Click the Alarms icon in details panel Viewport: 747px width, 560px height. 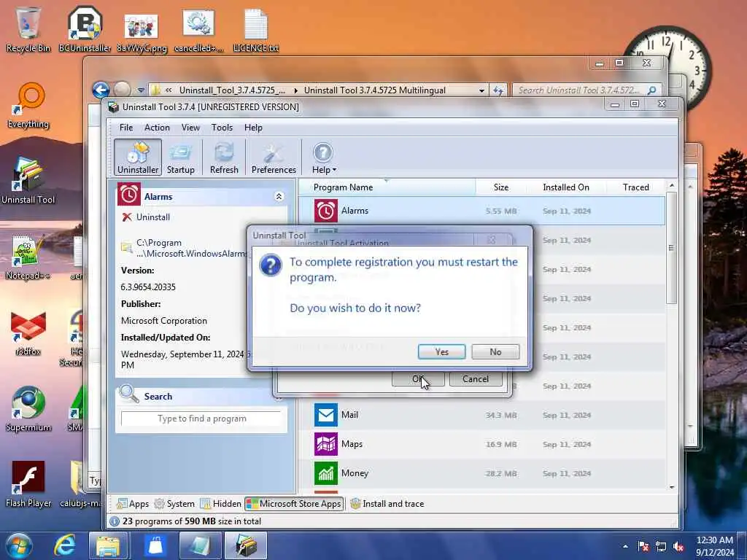tap(129, 195)
